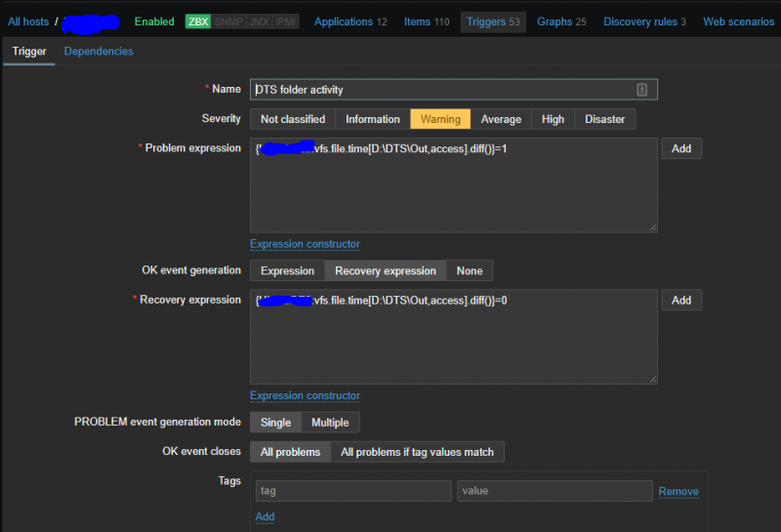Set severity to High
The image size is (781, 532).
point(553,119)
